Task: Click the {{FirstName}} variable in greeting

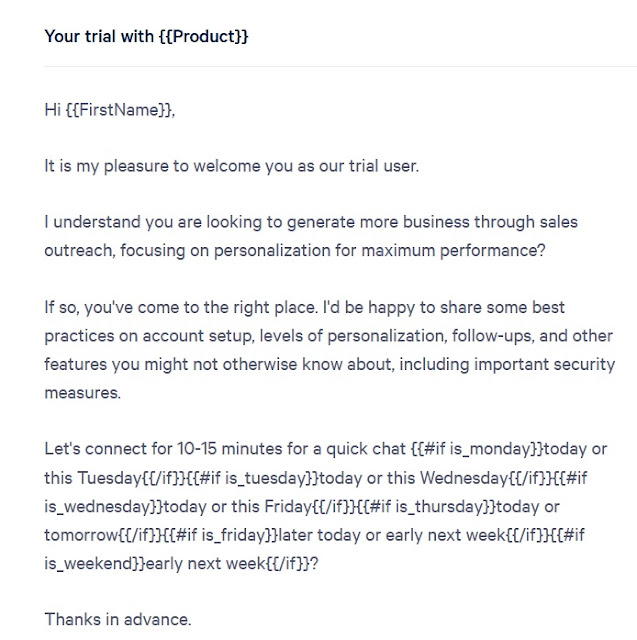Action: (x=118, y=110)
